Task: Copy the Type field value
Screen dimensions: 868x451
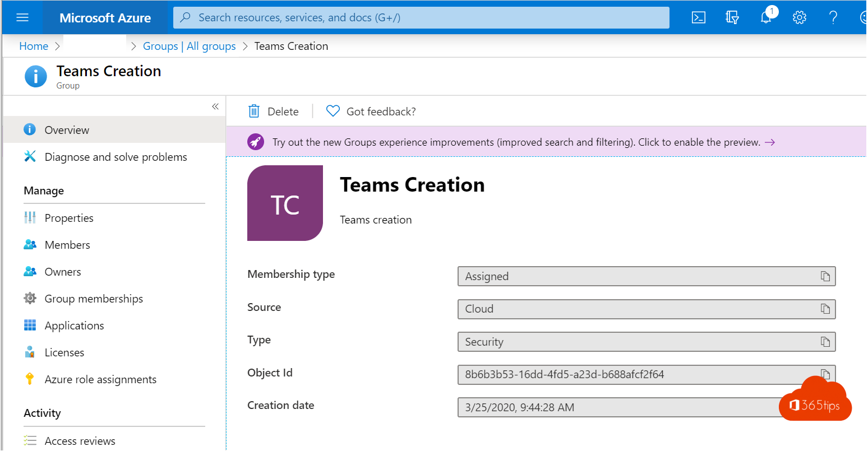Action: tap(825, 342)
